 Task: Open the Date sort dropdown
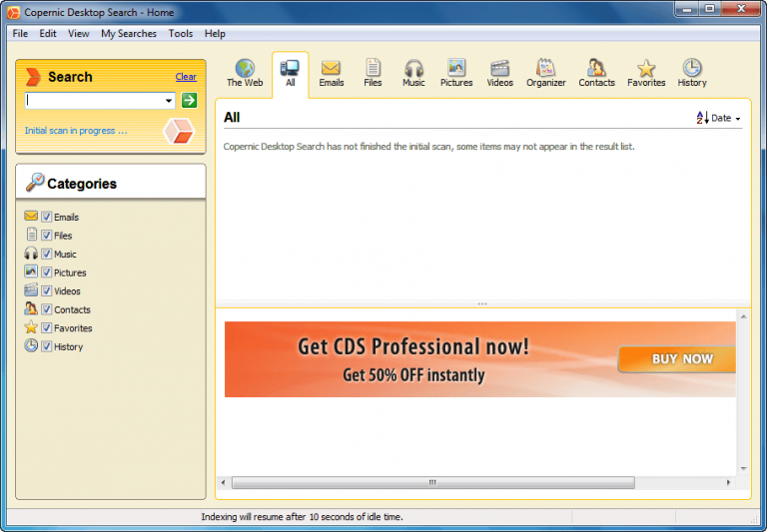(x=719, y=118)
